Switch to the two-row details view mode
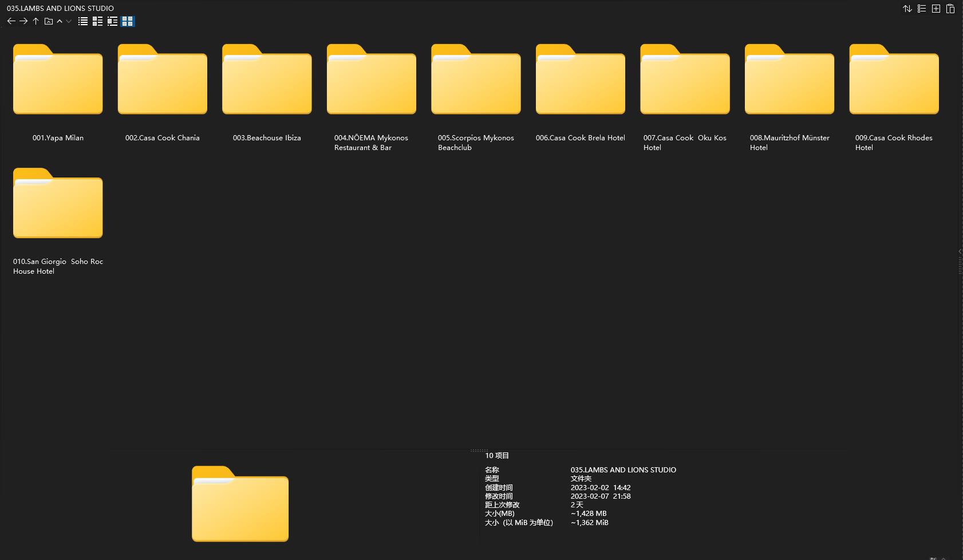This screenshot has height=560, width=963. 97,21
